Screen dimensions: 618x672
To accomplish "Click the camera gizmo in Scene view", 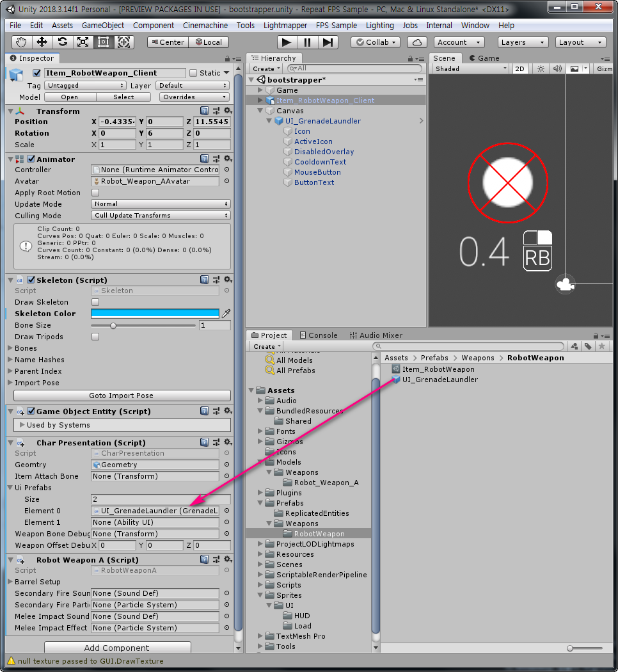I will click(x=566, y=284).
